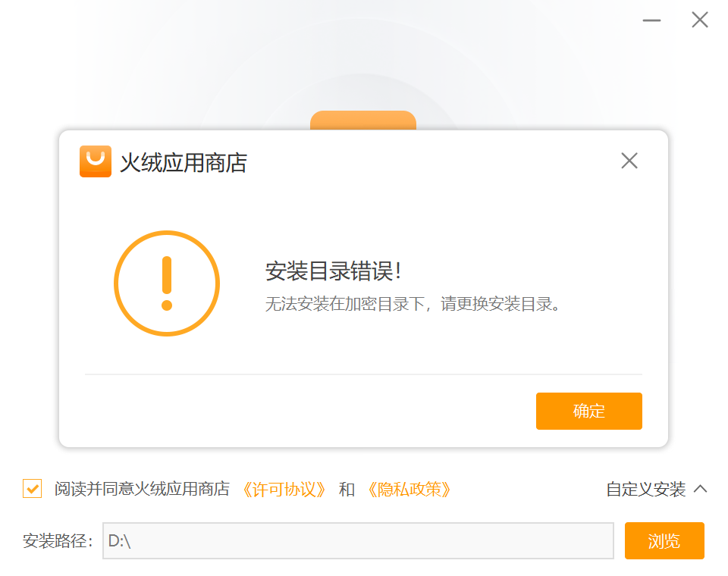728x576 pixels.
Task: Open the 《隐私政策》 link
Action: [x=409, y=490]
